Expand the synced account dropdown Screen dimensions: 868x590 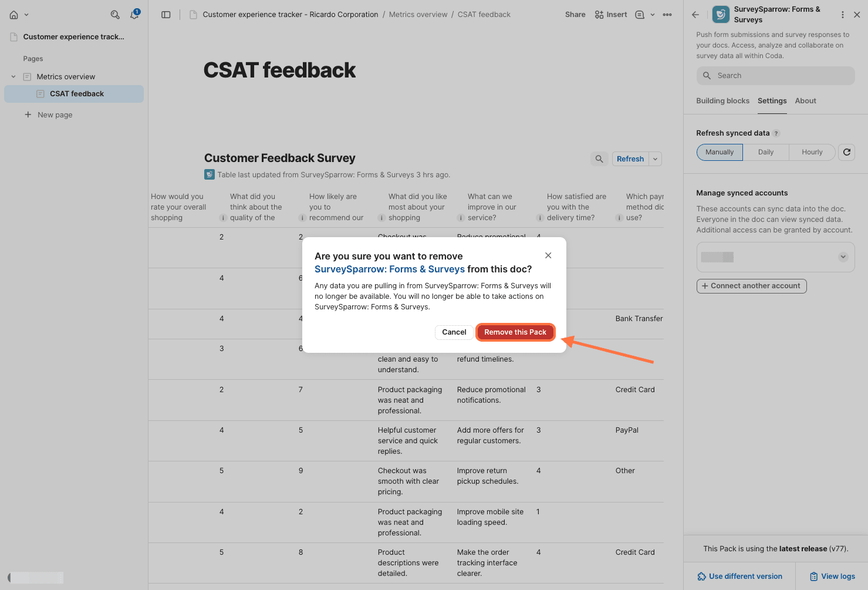pos(843,257)
